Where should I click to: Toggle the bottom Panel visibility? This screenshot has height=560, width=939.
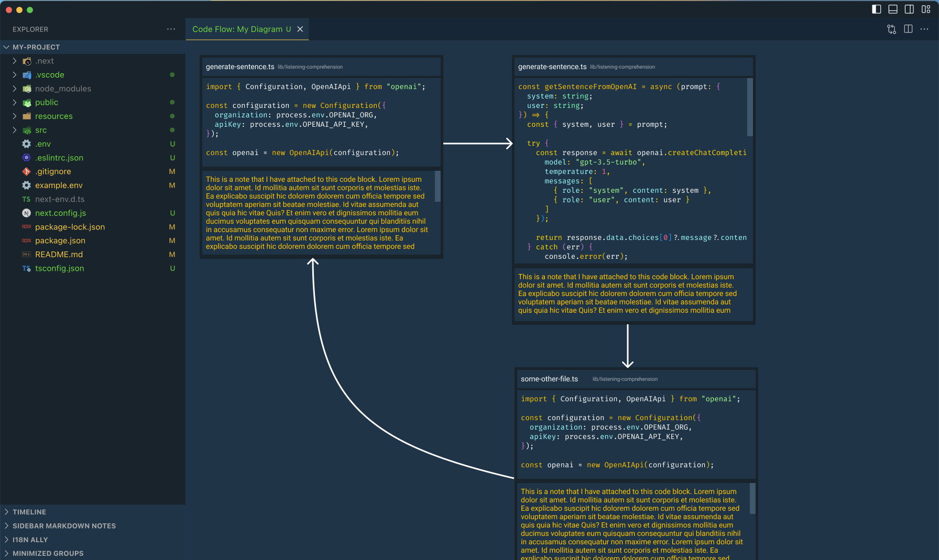[x=892, y=9]
